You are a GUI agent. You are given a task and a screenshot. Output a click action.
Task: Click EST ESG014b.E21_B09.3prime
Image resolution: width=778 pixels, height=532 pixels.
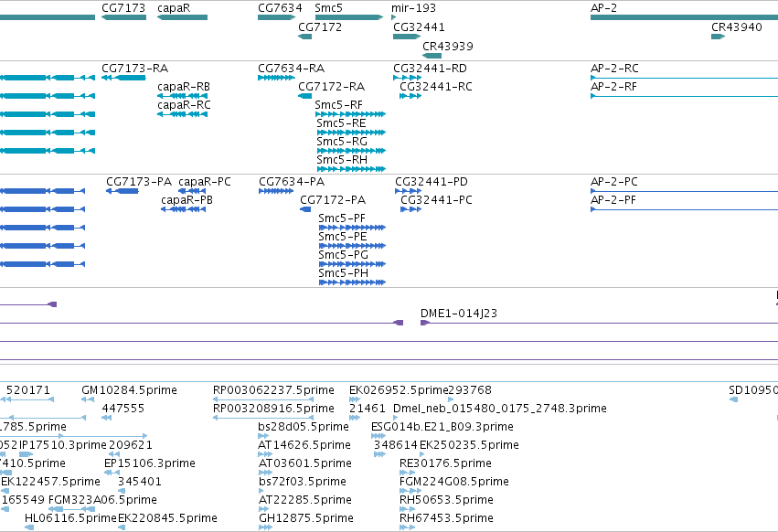click(x=378, y=436)
